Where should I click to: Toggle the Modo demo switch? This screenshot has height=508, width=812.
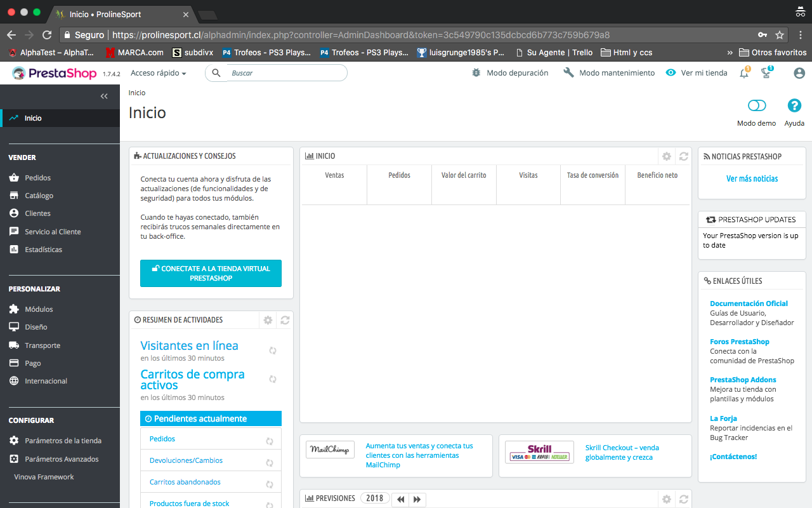tap(757, 105)
